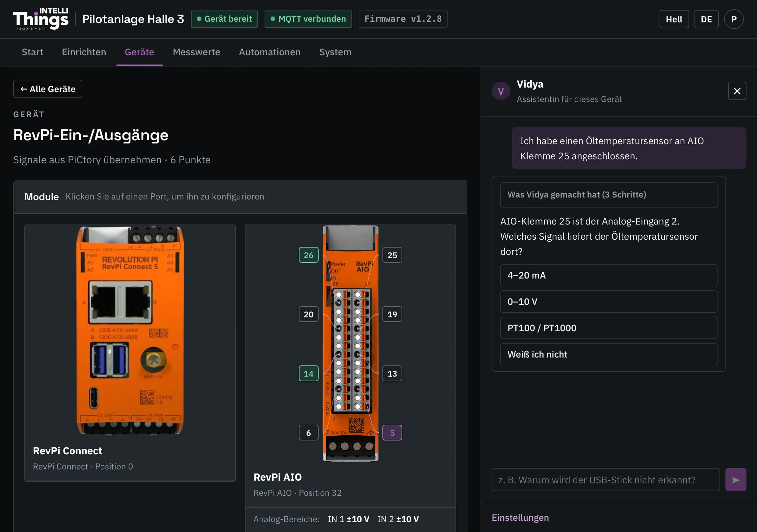The height and width of the screenshot is (532, 757).
Task: Click the chat message input field
Action: [x=605, y=480]
